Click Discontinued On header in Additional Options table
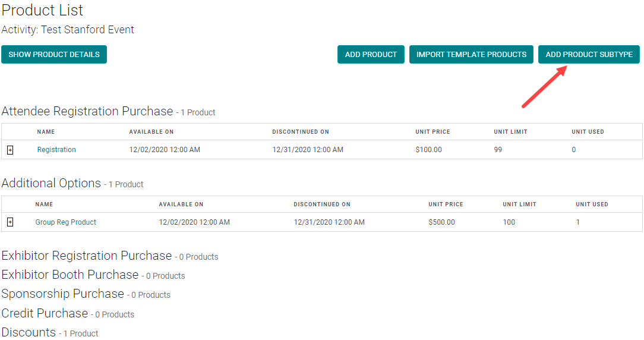The width and height of the screenshot is (644, 340). (321, 204)
